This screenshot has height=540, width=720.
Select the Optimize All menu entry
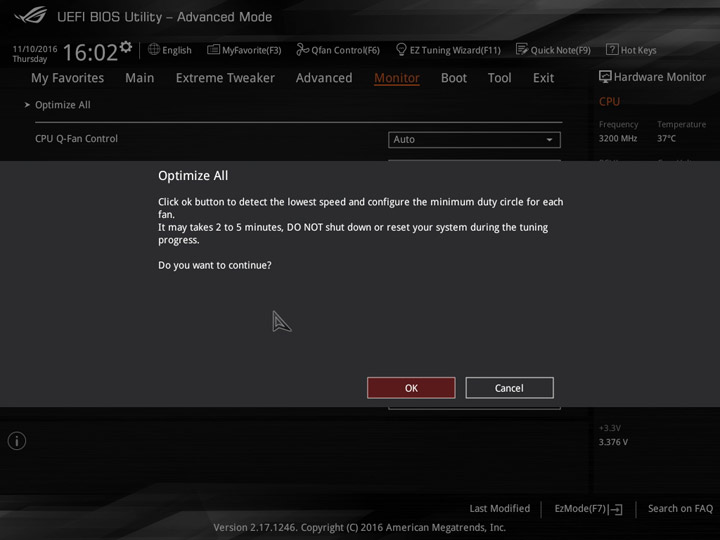click(x=62, y=105)
